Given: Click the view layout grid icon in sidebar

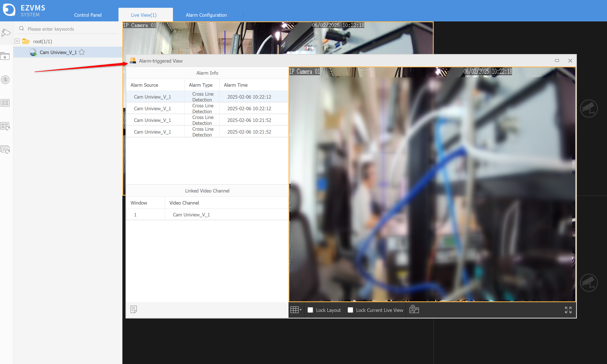Looking at the screenshot, I should (x=5, y=103).
